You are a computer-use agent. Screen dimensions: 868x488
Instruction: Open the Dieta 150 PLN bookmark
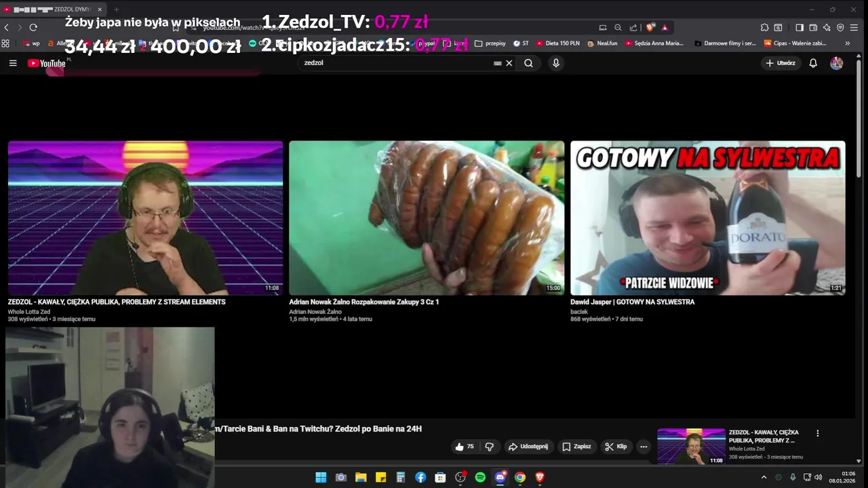(558, 43)
